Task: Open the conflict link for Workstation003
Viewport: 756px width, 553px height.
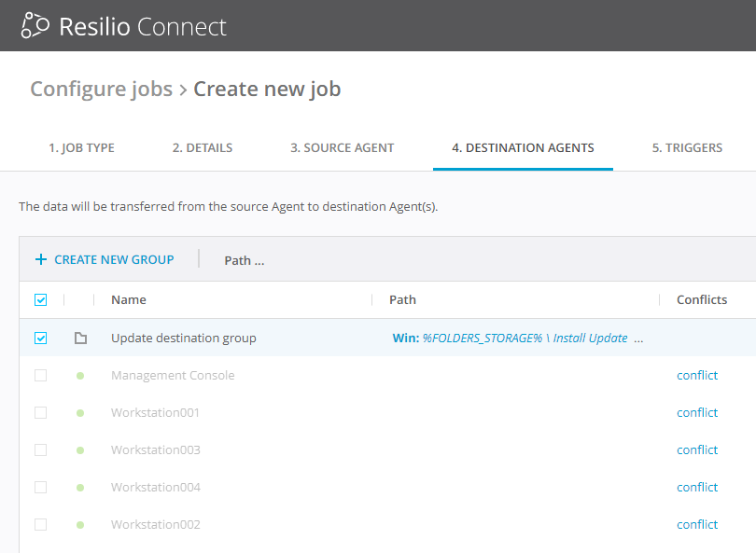Action: pos(697,449)
